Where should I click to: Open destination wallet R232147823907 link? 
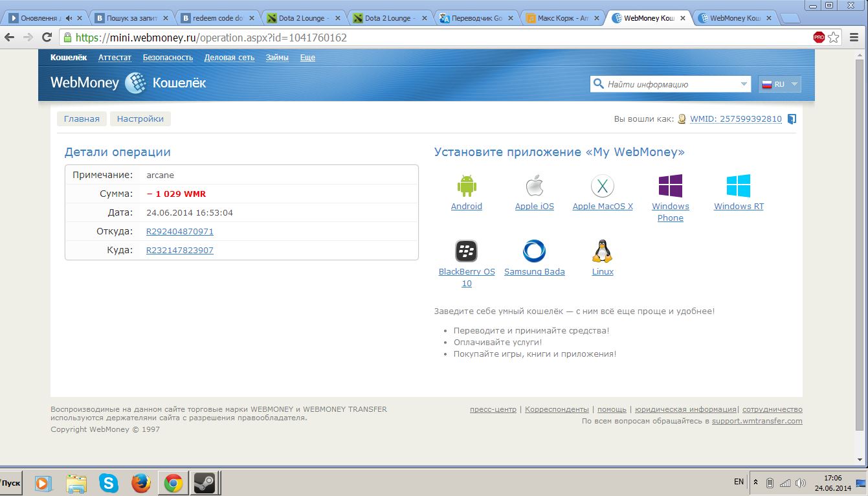180,250
